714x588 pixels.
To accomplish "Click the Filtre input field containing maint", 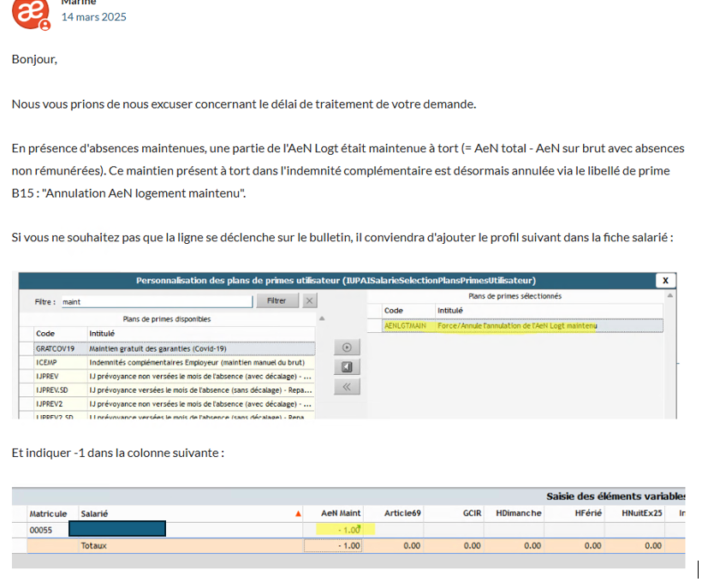I will (x=157, y=301).
